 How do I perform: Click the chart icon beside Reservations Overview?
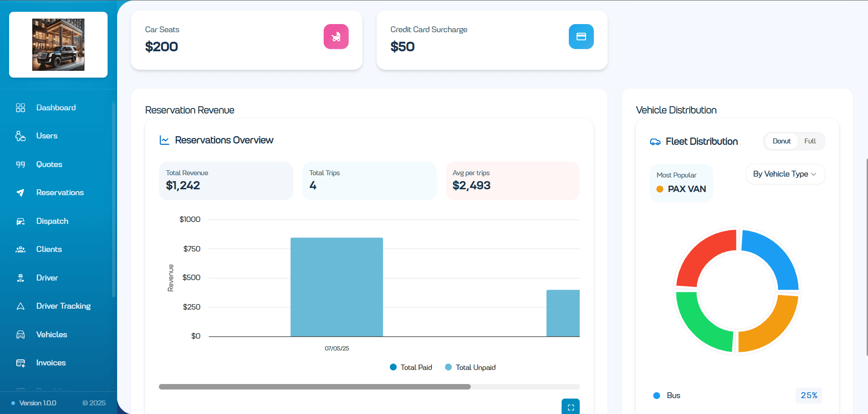[x=164, y=140]
